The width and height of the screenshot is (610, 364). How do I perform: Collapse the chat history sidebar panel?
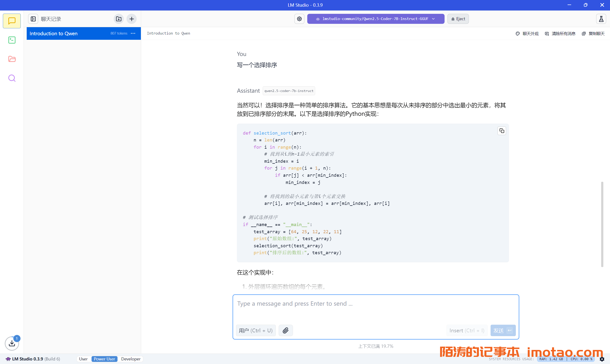pos(33,19)
